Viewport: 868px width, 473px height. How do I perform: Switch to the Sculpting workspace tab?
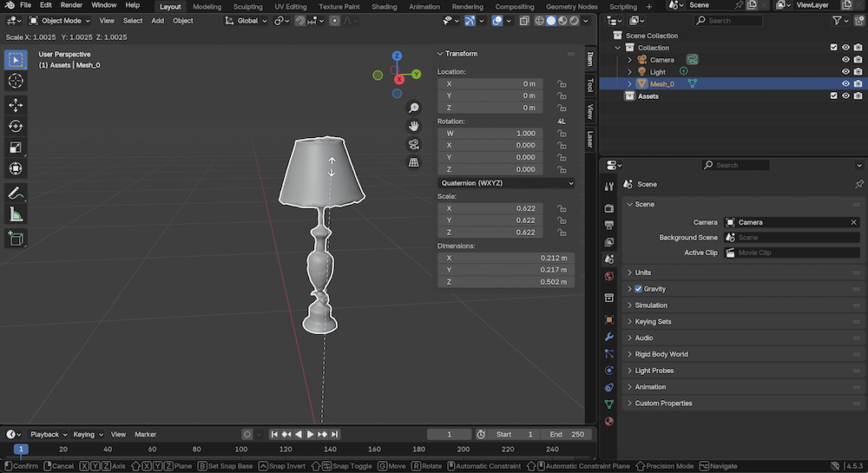coord(247,6)
